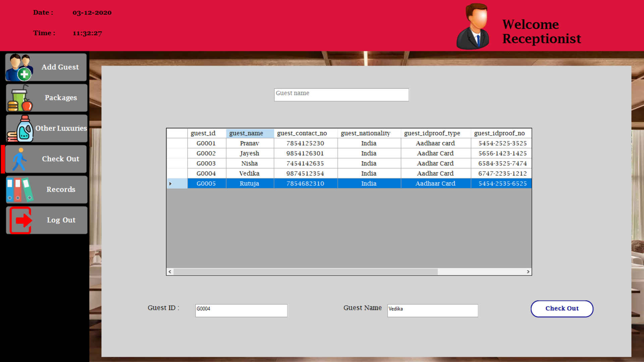Log Out using the red exit-door icon
The width and height of the screenshot is (644, 362).
(19, 220)
